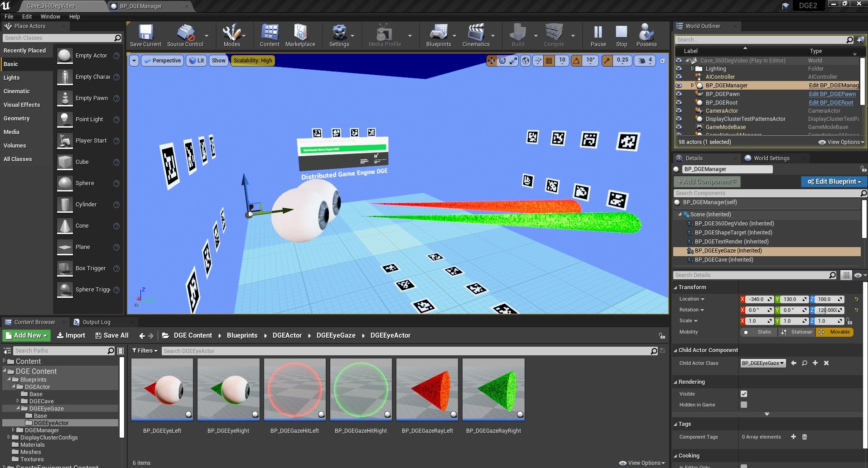Pause the play-in-editor session
Screen dimensions: 868x468
click(x=598, y=35)
